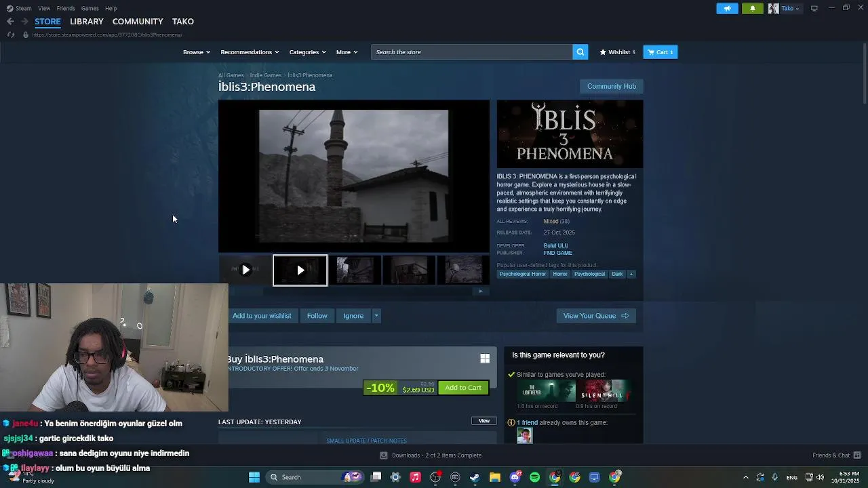
Task: Expand the Recommendations dropdown
Action: (x=250, y=52)
